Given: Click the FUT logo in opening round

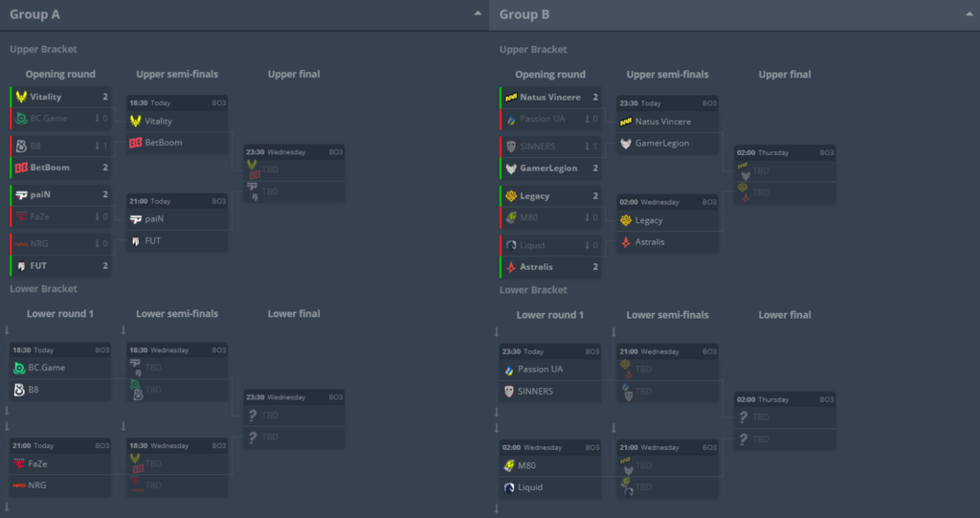Looking at the screenshot, I should click(x=21, y=266).
